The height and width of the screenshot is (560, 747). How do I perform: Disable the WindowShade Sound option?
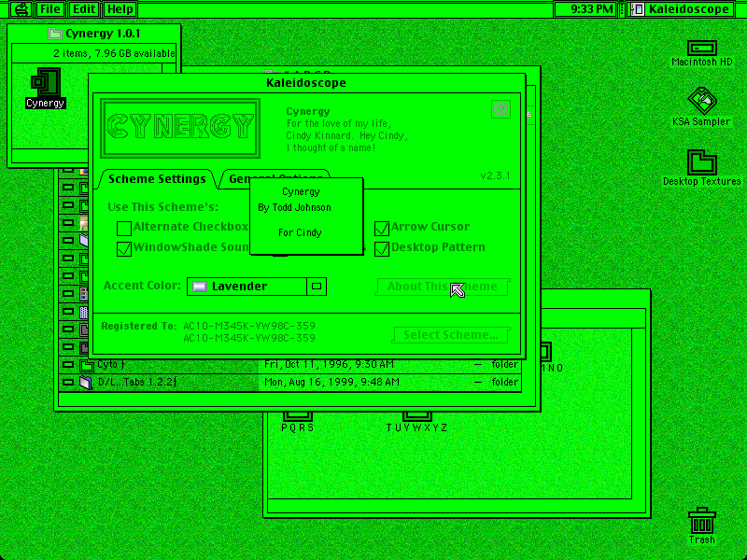(x=124, y=248)
